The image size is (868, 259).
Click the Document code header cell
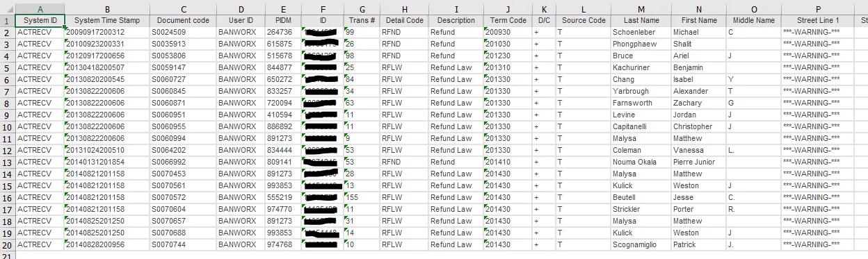[x=183, y=21]
